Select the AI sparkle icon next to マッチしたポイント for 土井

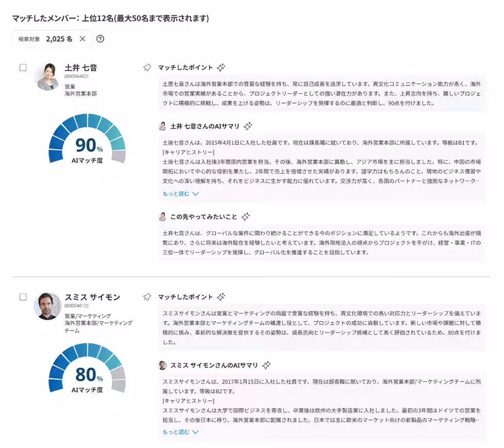pos(222,66)
